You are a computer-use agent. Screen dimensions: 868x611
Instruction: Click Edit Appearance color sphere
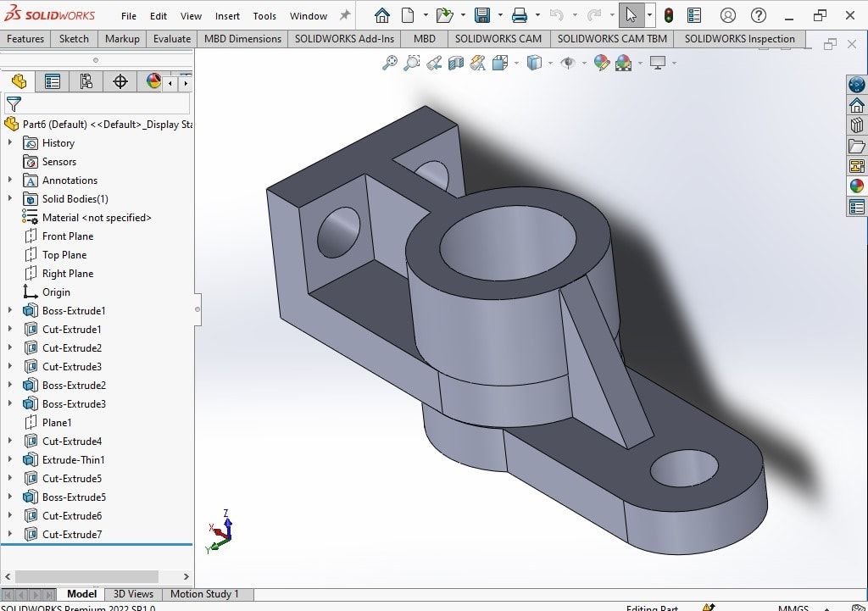[x=601, y=63]
